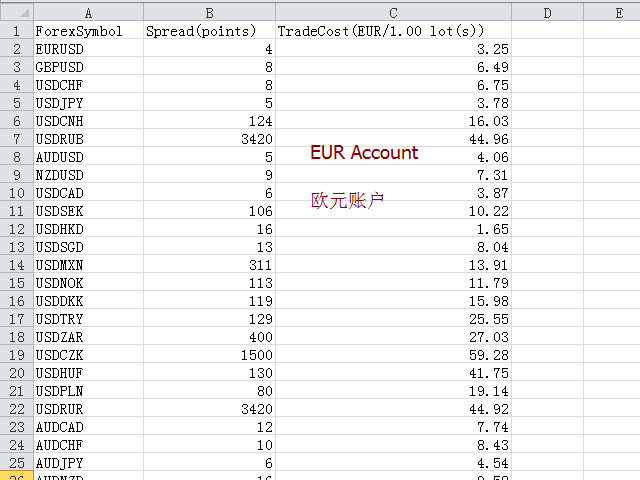Click trade cost 59.28 for USDCZK
The height and width of the screenshot is (480, 640).
393,355
